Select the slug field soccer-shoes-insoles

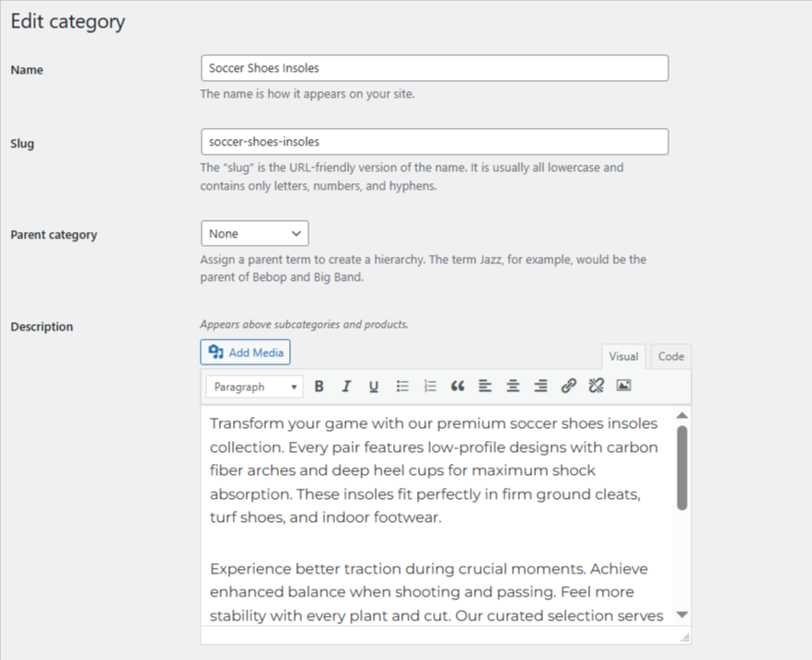coord(435,141)
